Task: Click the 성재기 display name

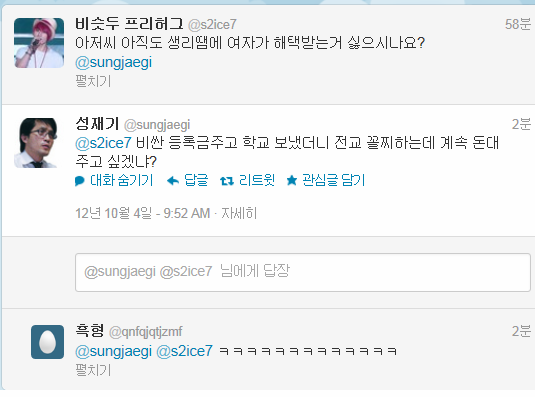Action: click(97, 123)
